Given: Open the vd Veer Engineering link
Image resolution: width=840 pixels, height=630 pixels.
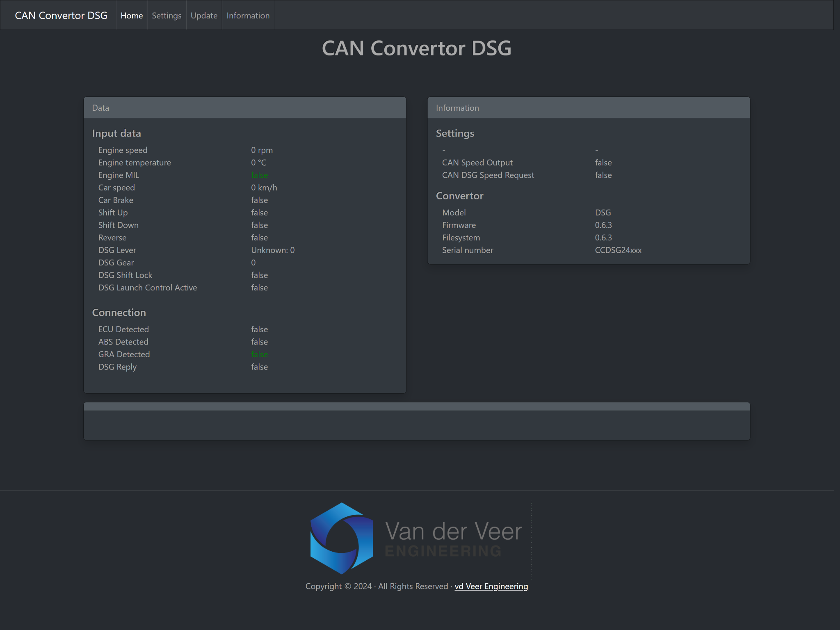Looking at the screenshot, I should click(x=491, y=586).
